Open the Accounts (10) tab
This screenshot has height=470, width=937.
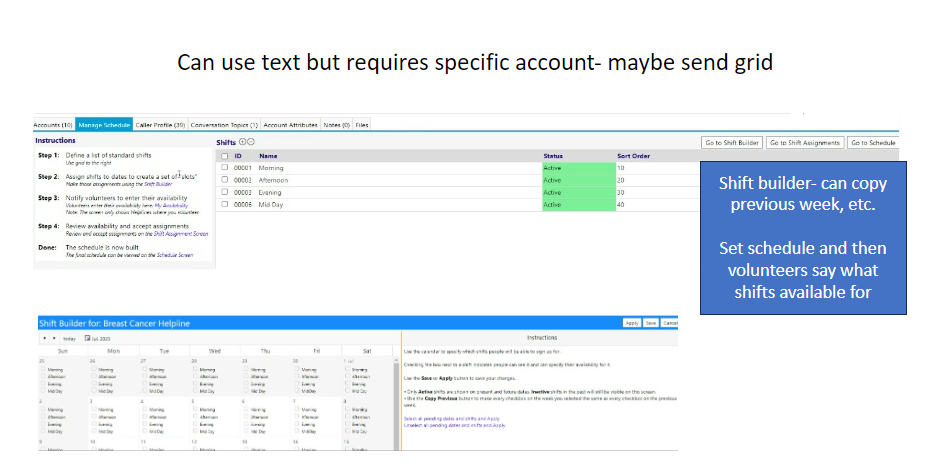coord(53,125)
